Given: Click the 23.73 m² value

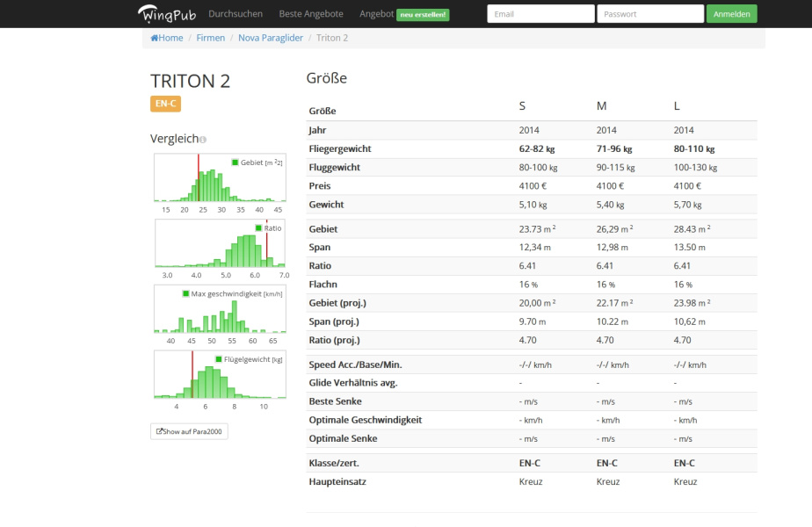Looking at the screenshot, I should [x=537, y=229].
